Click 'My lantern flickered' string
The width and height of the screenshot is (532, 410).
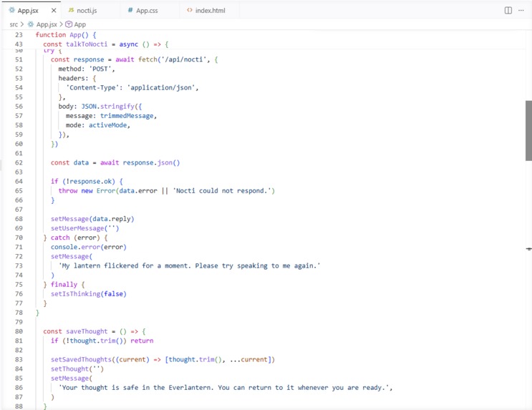(x=189, y=266)
